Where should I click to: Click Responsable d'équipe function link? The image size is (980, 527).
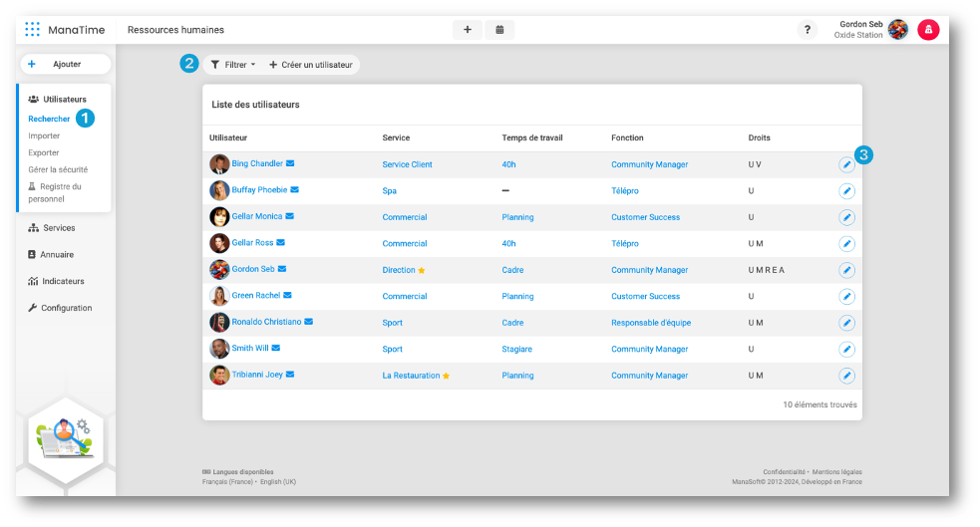point(651,323)
